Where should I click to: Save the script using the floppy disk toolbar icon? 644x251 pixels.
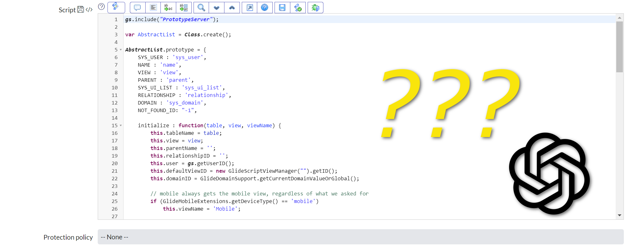coord(282,8)
